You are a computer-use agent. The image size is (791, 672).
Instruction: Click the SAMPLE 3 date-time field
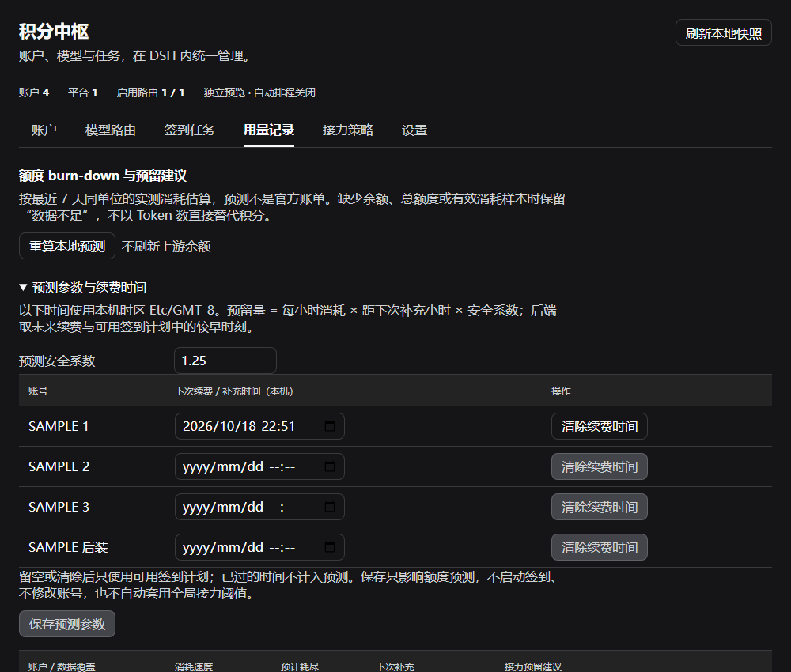[x=259, y=507]
